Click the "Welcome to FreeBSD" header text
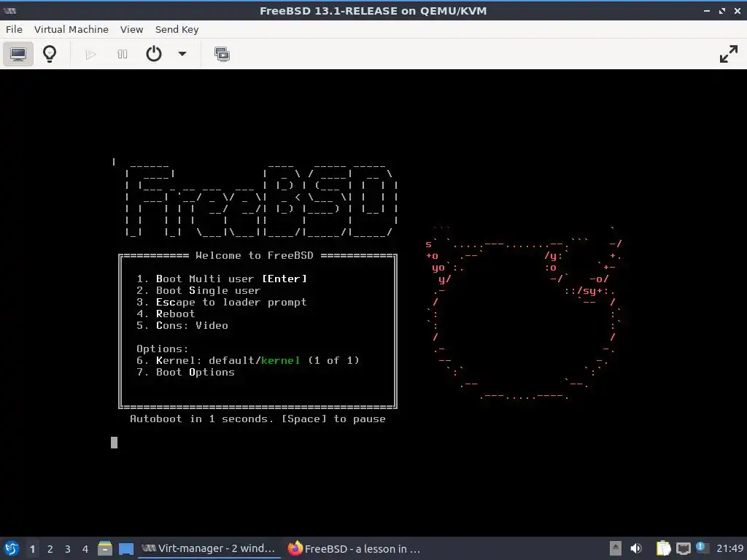Image resolution: width=747 pixels, height=560 pixels. point(255,255)
